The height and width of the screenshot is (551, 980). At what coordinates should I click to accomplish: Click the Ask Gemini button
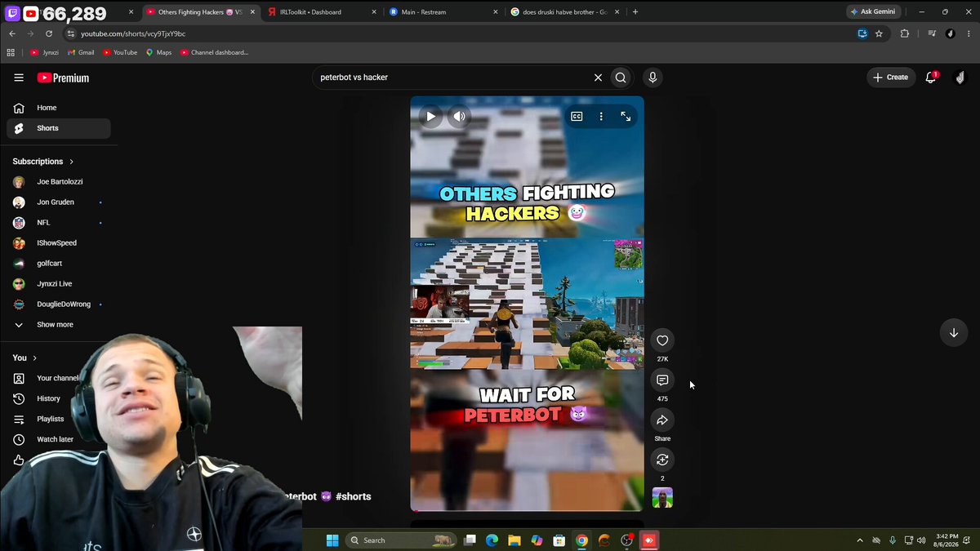874,12
